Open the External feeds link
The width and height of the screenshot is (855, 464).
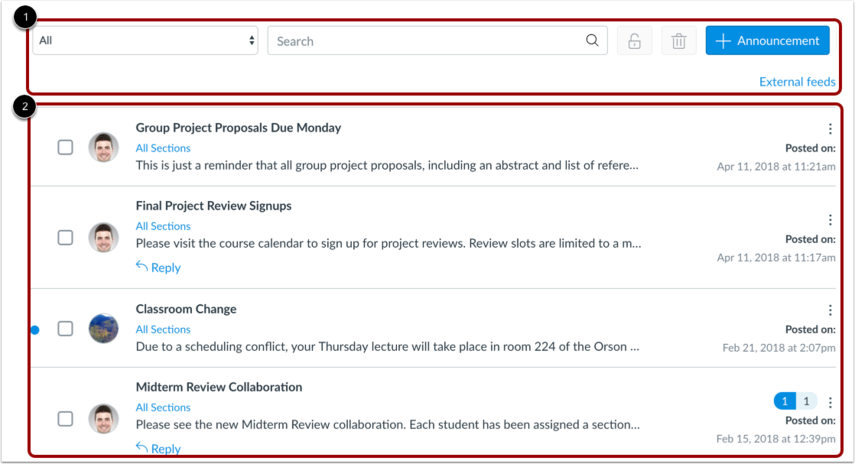797,82
